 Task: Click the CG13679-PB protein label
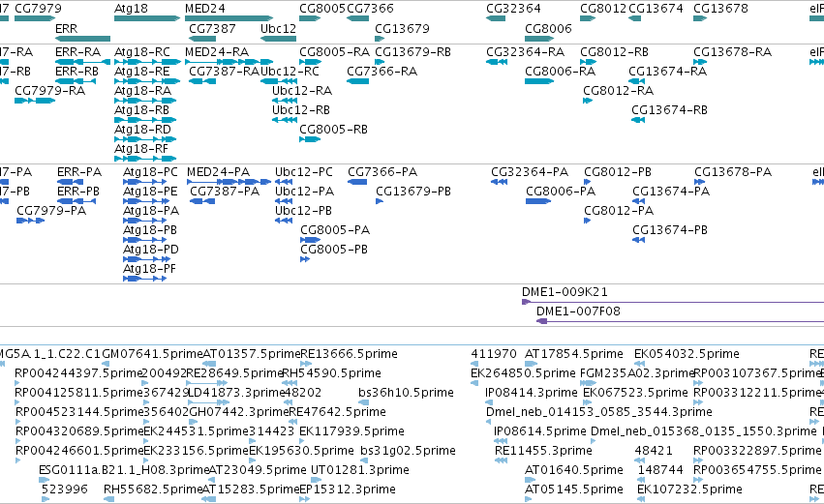point(413,192)
